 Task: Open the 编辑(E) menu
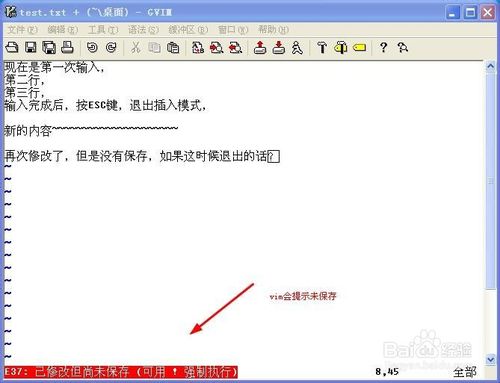(63, 30)
